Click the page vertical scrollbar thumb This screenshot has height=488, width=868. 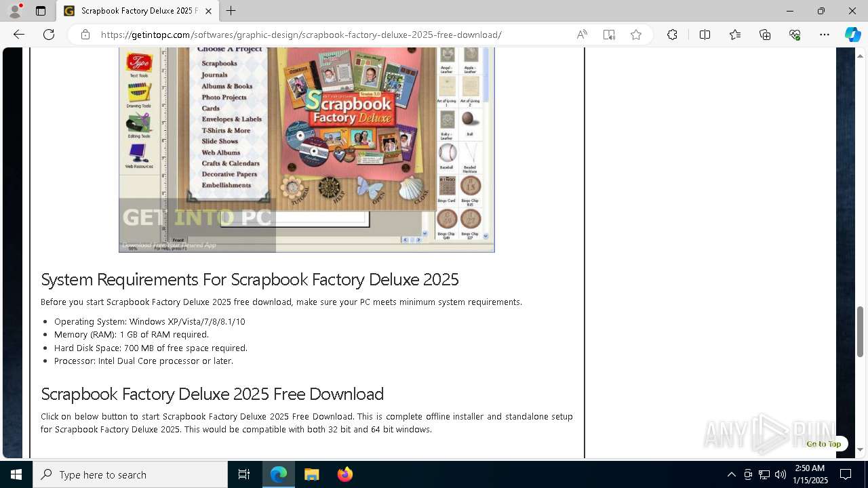click(x=860, y=331)
